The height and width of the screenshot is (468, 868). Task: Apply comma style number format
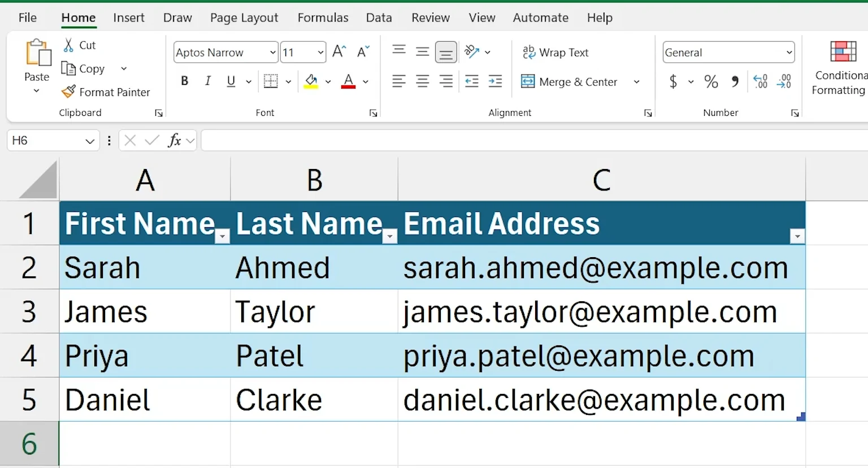(x=735, y=82)
